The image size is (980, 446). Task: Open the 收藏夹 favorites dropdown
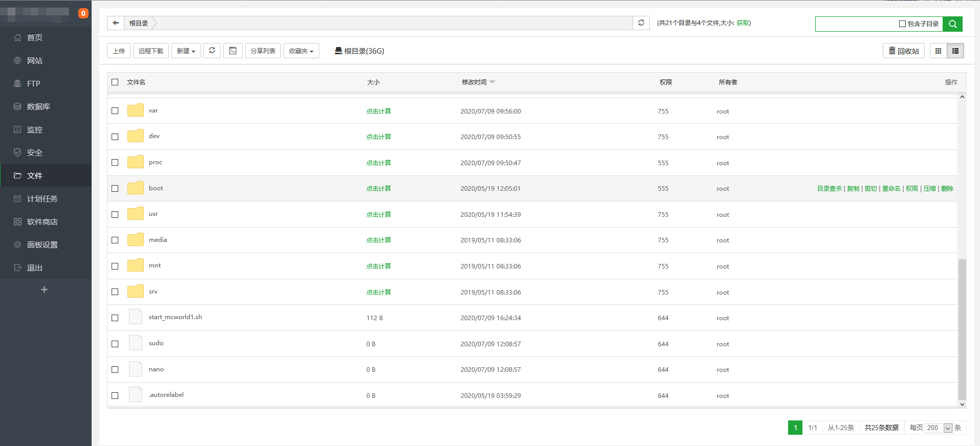tap(301, 51)
